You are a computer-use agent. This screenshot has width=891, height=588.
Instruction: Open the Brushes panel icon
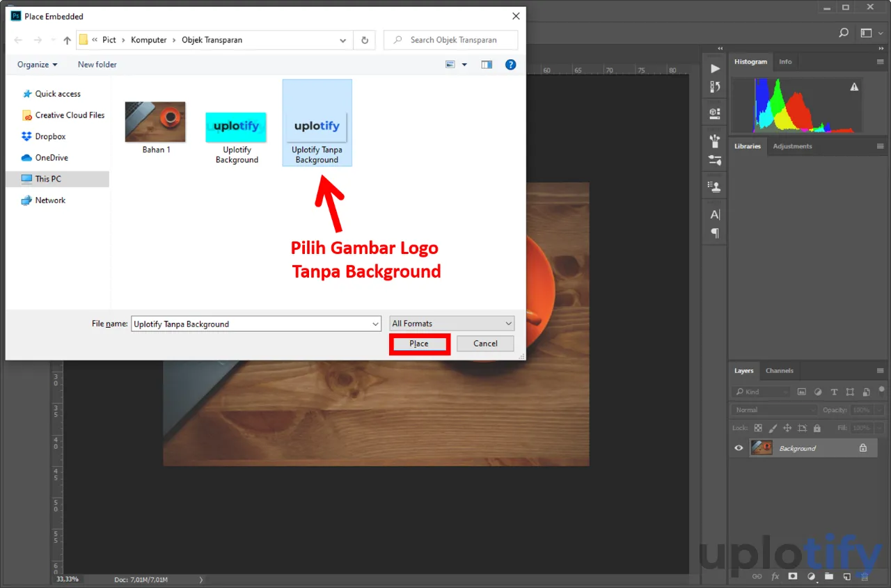[715, 141]
